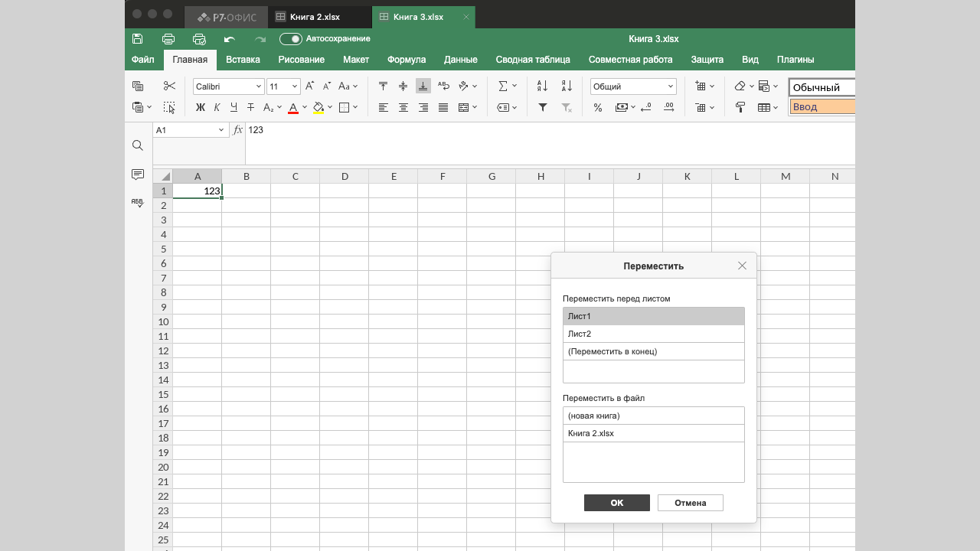Open the red font color picker
This screenshot has height=551, width=980.
tap(305, 108)
